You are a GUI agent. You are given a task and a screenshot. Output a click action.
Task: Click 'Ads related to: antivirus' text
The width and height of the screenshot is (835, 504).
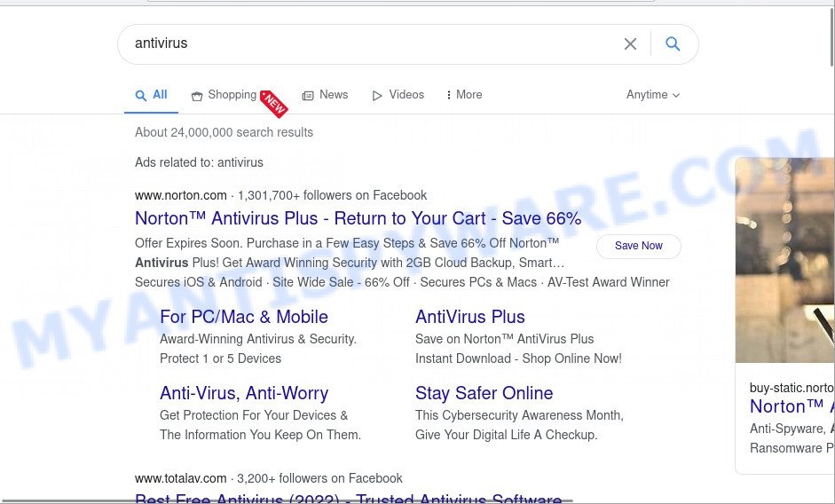(x=199, y=162)
